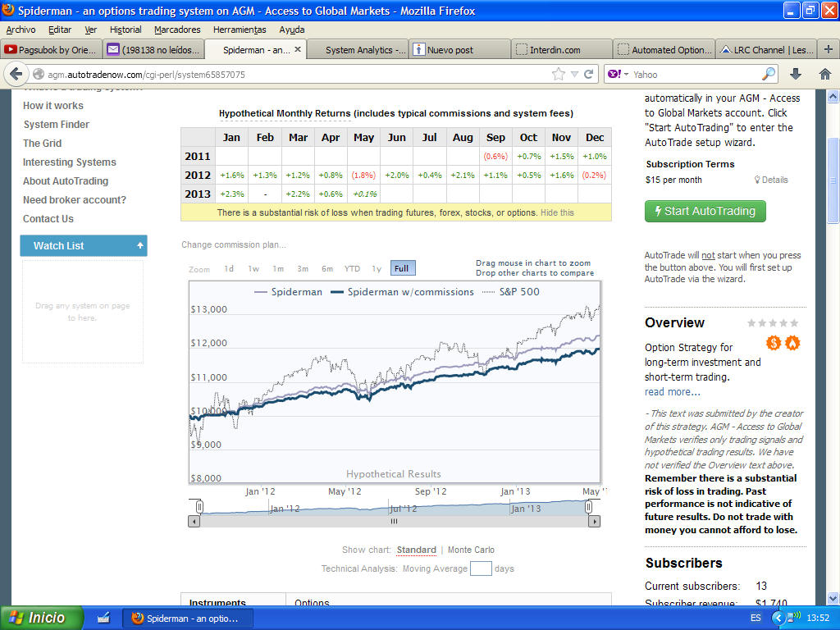The width and height of the screenshot is (840, 630).
Task: Click Change commission plan link
Action: coord(234,244)
